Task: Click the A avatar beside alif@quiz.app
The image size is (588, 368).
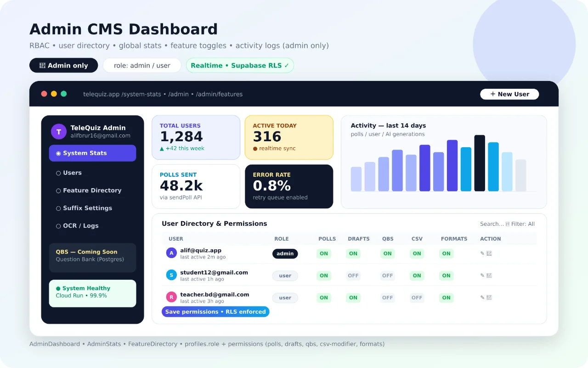Action: (x=171, y=253)
